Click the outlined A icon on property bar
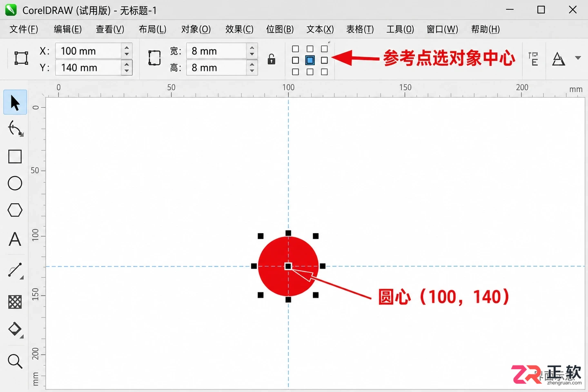Image resolution: width=588 pixels, height=392 pixels. 559,59
